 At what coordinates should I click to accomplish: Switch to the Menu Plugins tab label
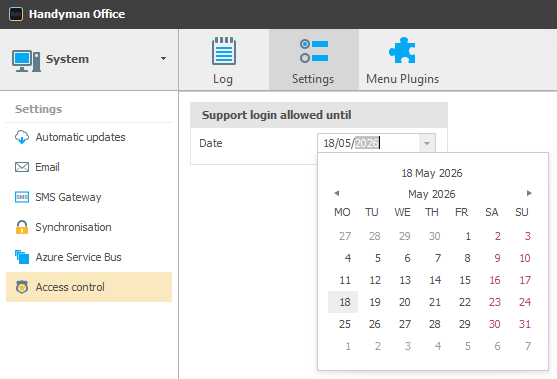(x=402, y=79)
